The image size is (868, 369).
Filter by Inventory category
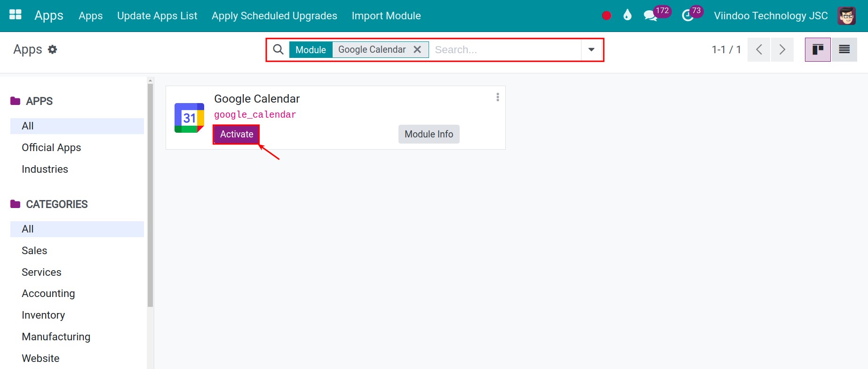pos(77,315)
